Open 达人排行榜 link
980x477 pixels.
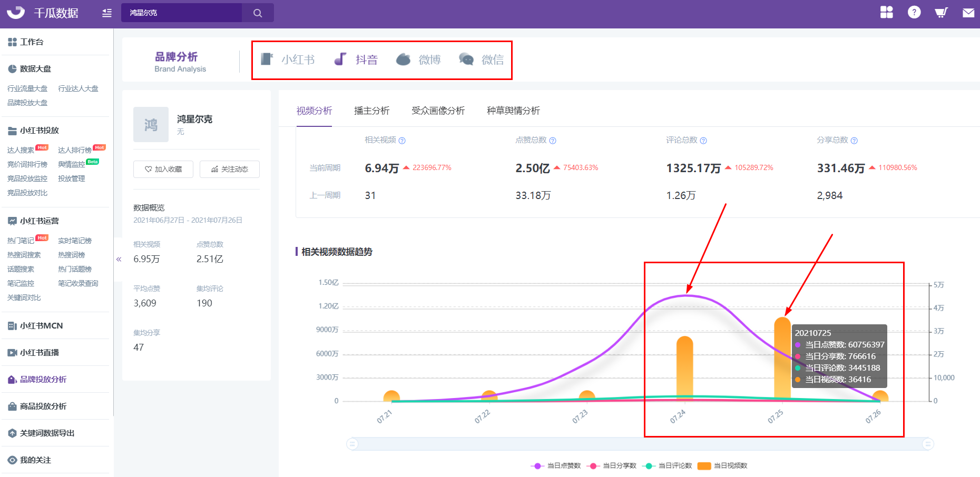(x=75, y=150)
